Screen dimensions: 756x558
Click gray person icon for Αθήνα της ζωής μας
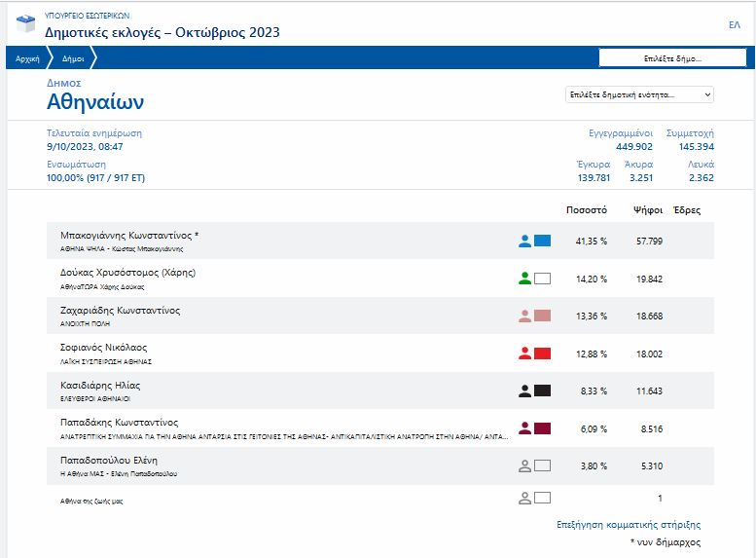click(525, 498)
